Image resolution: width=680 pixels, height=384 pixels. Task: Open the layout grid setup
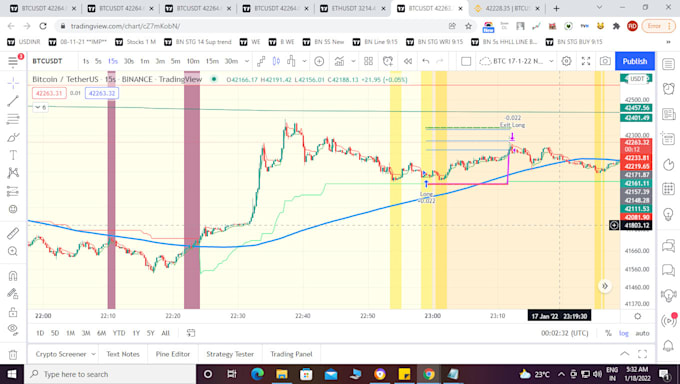tap(369, 61)
